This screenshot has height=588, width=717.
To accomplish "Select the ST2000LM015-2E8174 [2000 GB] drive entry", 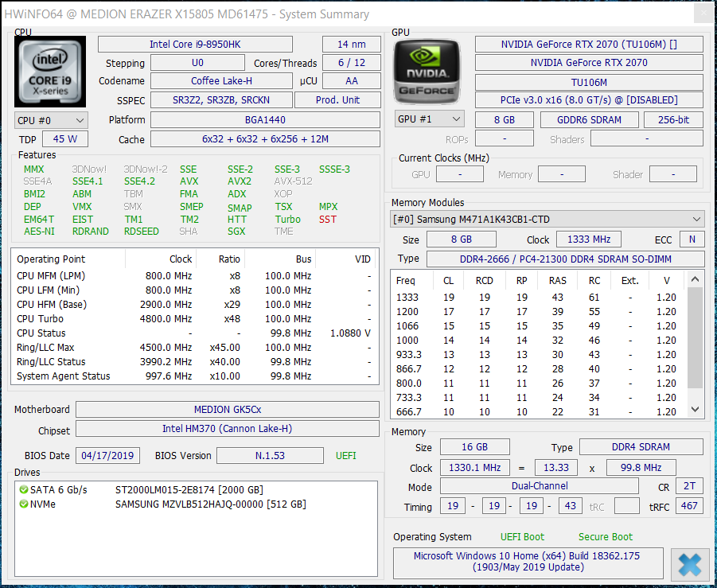I will click(189, 489).
